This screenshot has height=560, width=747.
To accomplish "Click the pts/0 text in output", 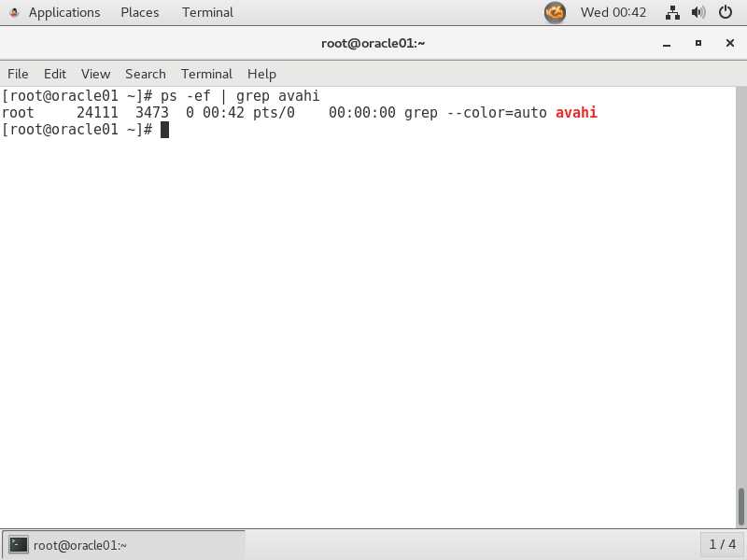I will [x=274, y=113].
